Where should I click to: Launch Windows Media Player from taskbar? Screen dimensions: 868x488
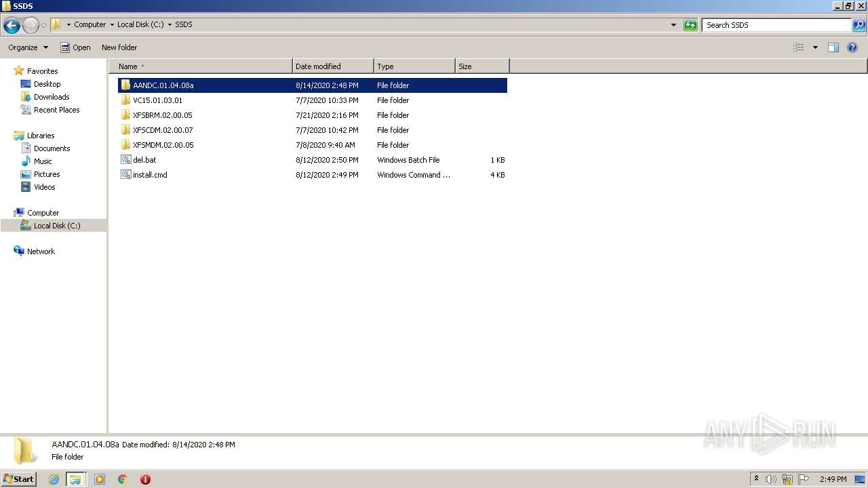(100, 479)
